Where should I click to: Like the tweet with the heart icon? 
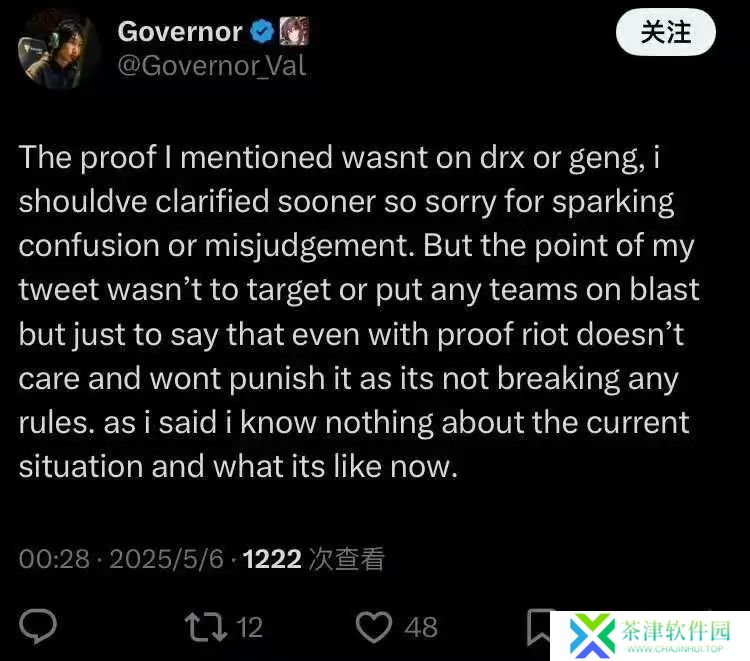[x=374, y=627]
